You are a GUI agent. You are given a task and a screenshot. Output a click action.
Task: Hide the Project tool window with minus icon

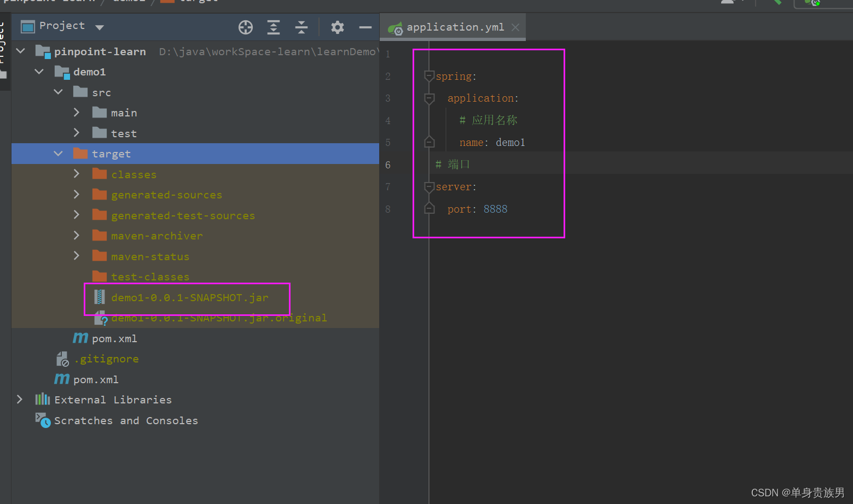pyautogui.click(x=365, y=27)
